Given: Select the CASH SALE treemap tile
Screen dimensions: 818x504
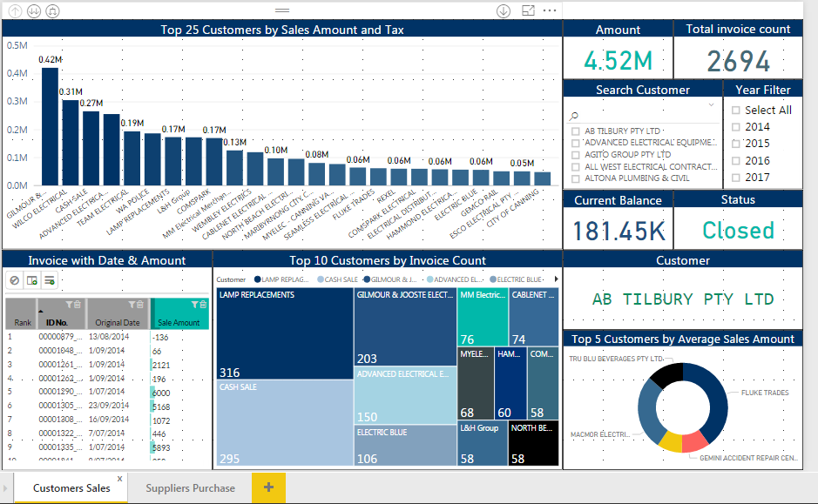Looking at the screenshot, I should click(x=285, y=423).
